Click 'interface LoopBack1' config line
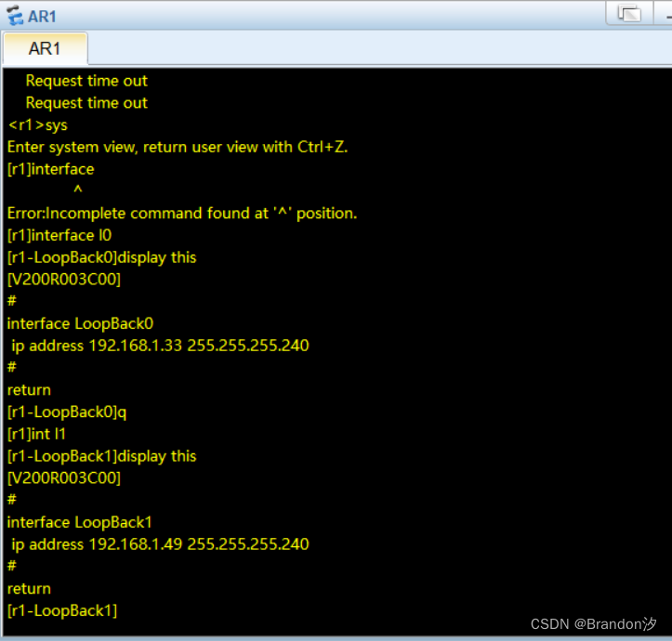The height and width of the screenshot is (641, 672). pyautogui.click(x=80, y=522)
